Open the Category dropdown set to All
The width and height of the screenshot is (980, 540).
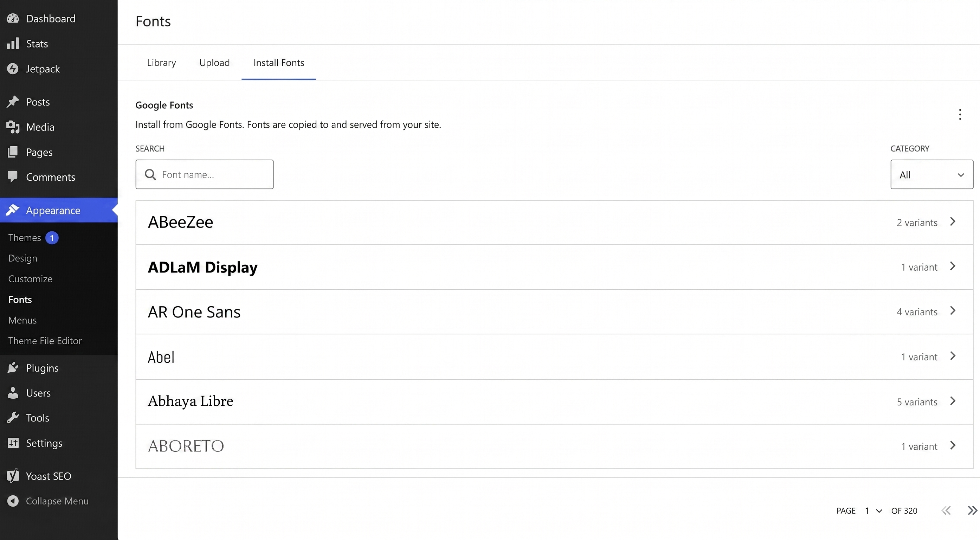932,174
